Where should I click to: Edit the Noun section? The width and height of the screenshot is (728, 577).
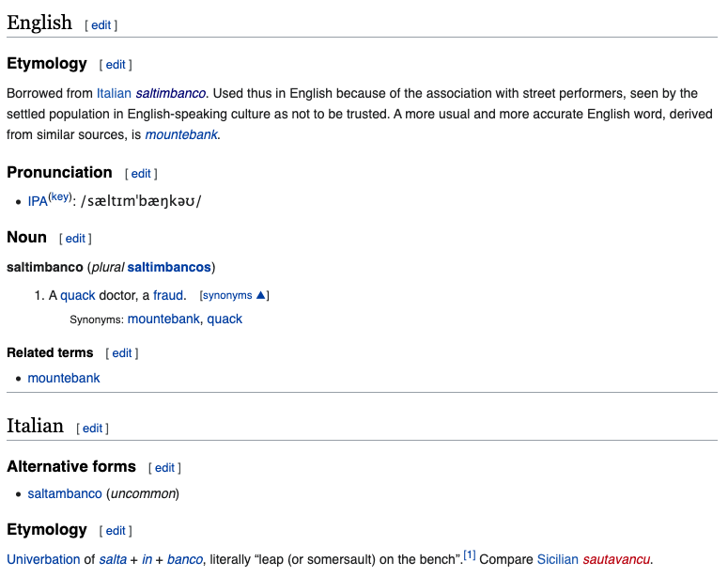tap(75, 239)
